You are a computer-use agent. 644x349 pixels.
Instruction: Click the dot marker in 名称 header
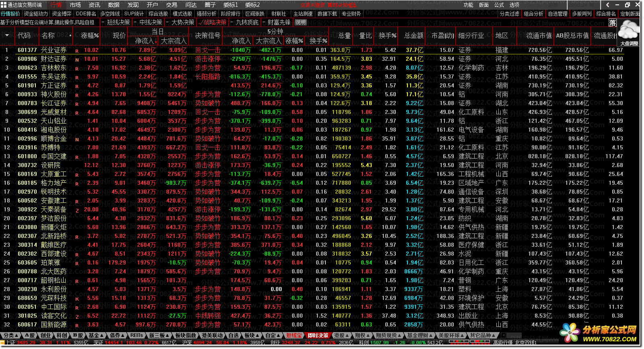(70, 36)
